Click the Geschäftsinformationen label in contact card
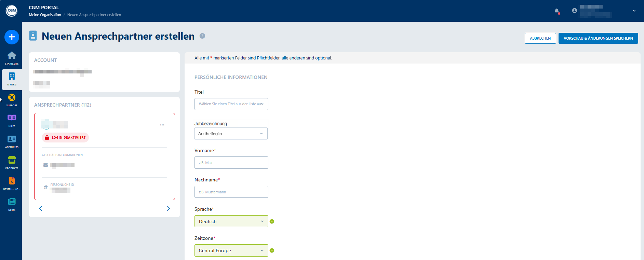The image size is (644, 260). 62,155
